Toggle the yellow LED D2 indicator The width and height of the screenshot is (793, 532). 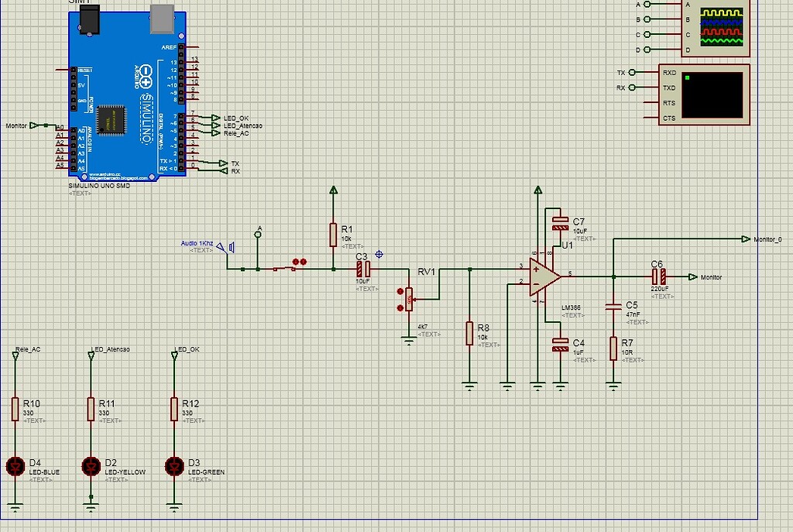point(91,465)
